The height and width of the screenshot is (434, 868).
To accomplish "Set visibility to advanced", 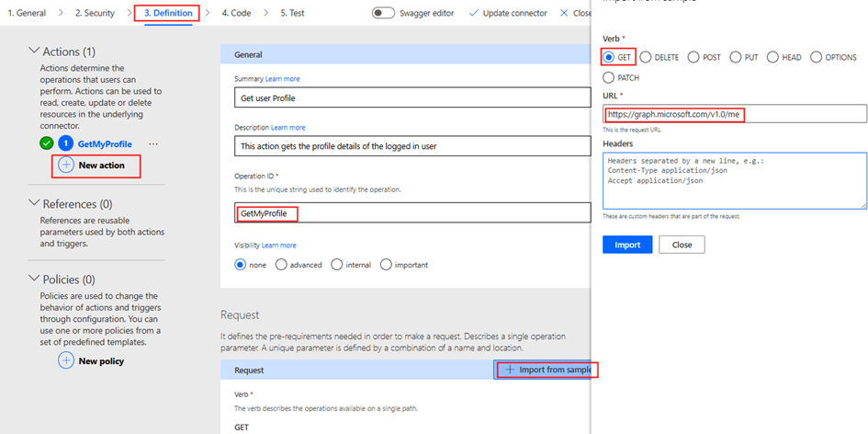I will pos(281,265).
